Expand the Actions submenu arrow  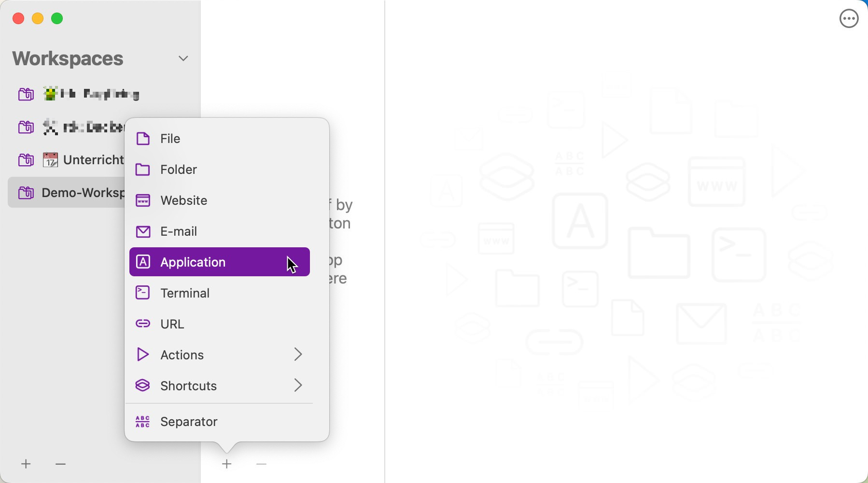tap(298, 355)
